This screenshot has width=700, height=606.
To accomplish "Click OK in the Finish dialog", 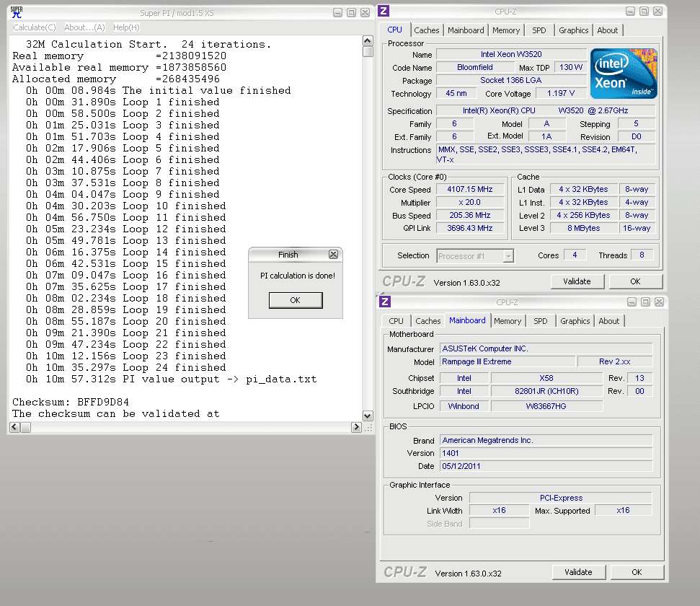I will (296, 300).
